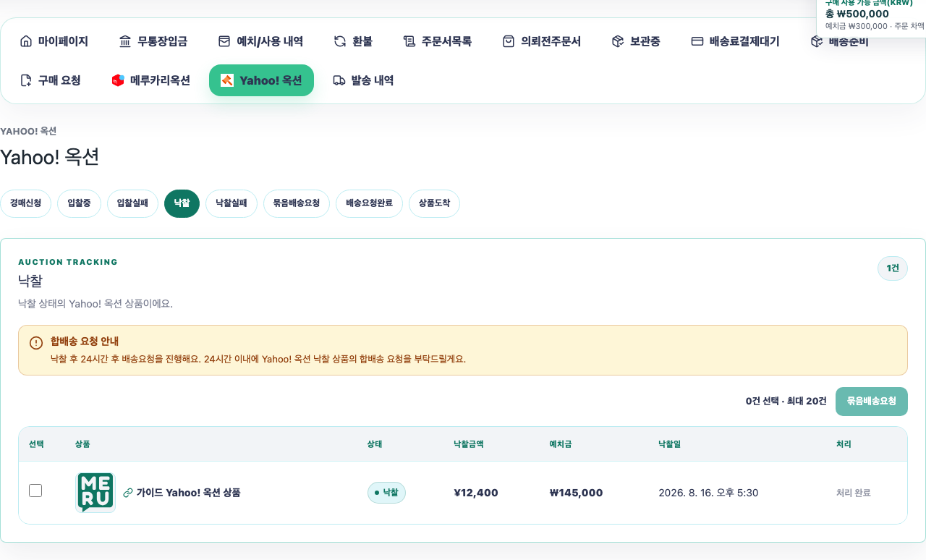The image size is (926, 560).
Task: Click the archive icon beside 예치/사용 내역
Action: (224, 41)
